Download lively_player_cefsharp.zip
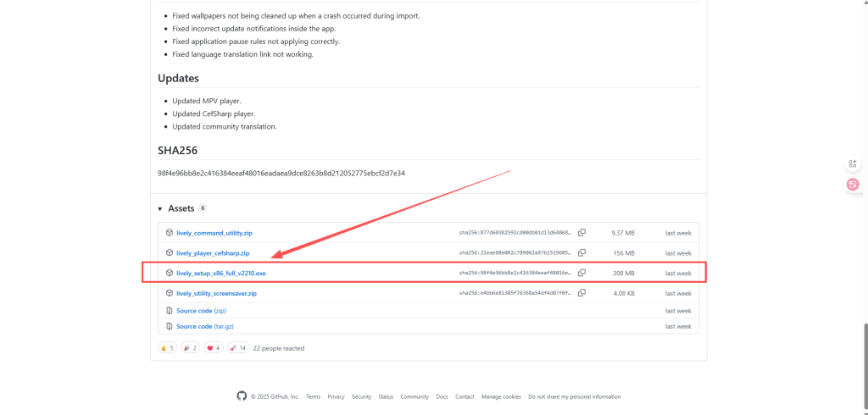This screenshot has width=868, height=415. tap(213, 253)
